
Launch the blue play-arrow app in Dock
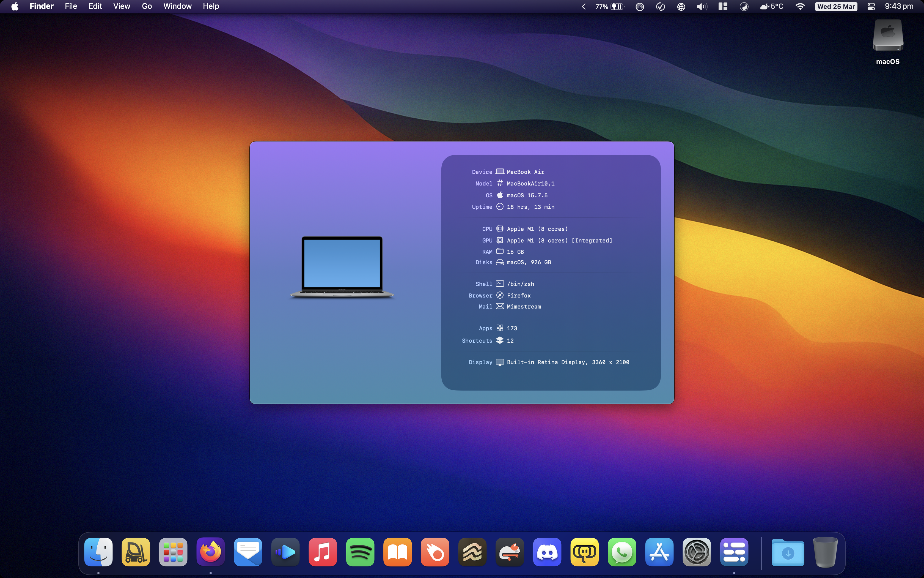coord(286,552)
